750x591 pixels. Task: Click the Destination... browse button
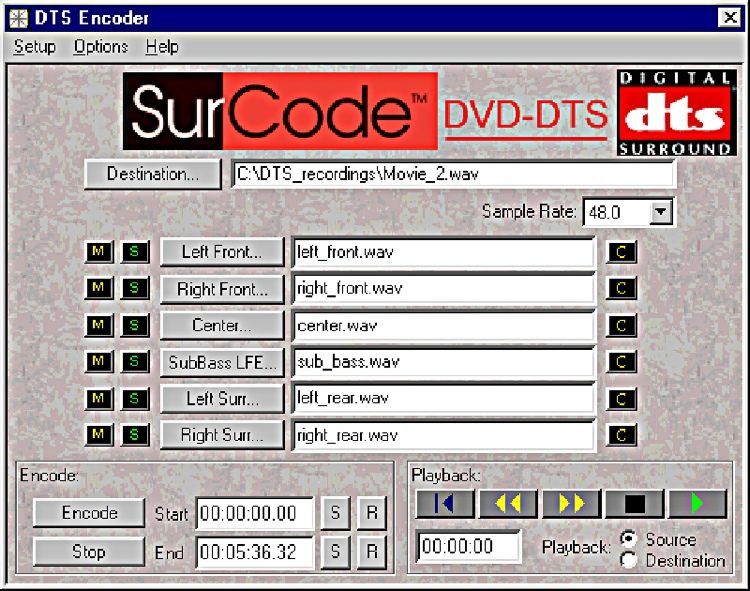tap(153, 174)
